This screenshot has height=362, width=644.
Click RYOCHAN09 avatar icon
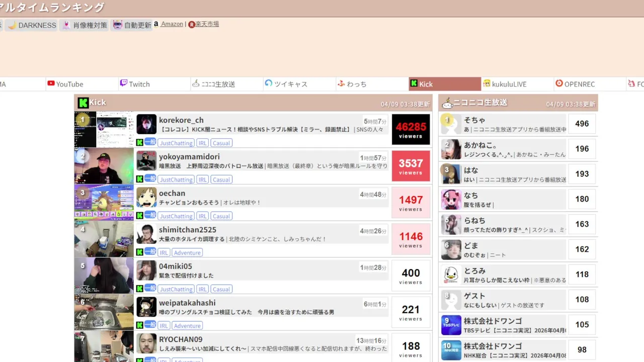click(x=146, y=343)
